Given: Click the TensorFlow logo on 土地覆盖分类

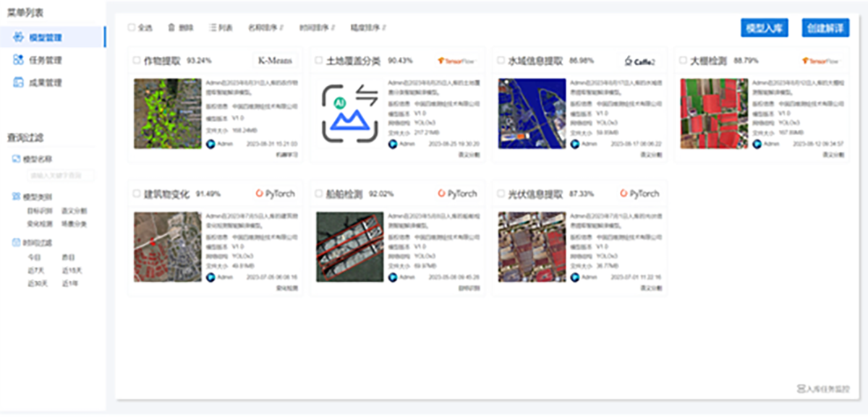Looking at the screenshot, I should pyautogui.click(x=457, y=61).
